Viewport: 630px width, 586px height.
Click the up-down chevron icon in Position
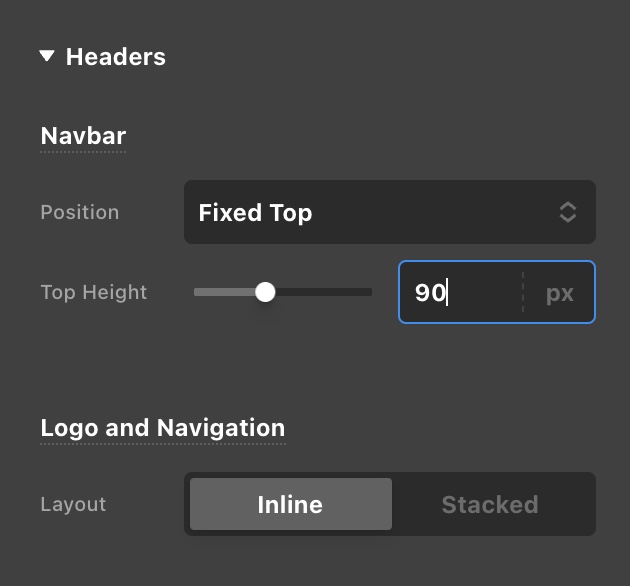point(567,212)
